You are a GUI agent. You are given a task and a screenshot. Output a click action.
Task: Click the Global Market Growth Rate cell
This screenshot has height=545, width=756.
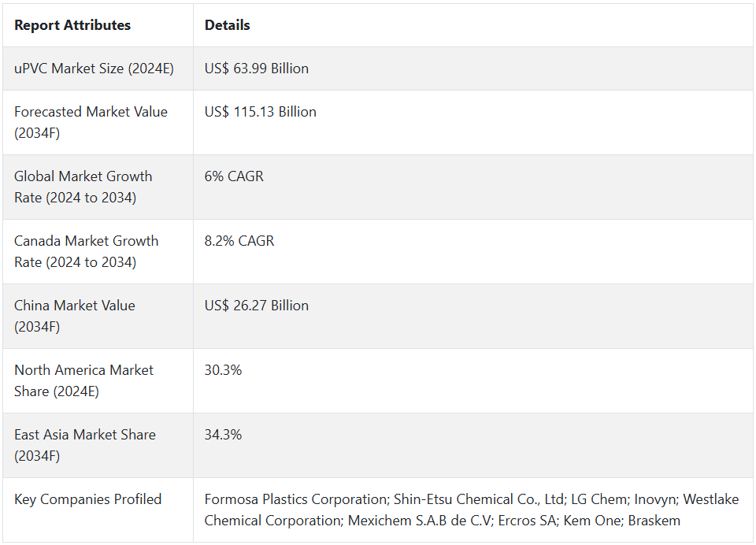point(83,187)
